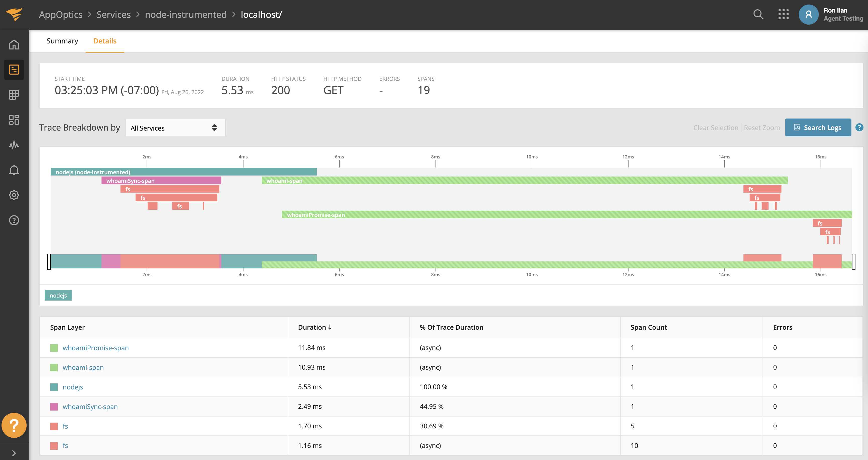Switch to the Summary tab
This screenshot has width=868, height=460.
coord(62,41)
